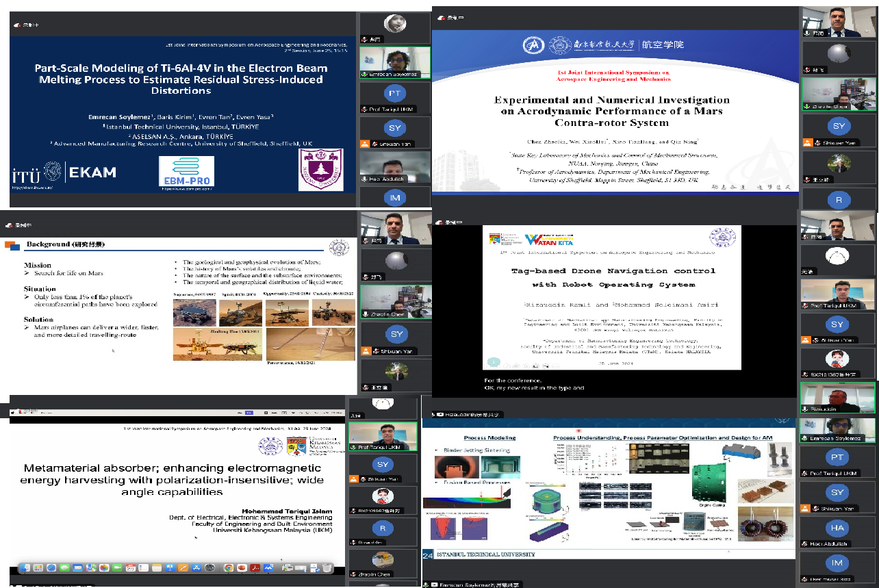Open the Mail app in the dock
The height and width of the screenshot is (588, 879).
click(x=77, y=567)
